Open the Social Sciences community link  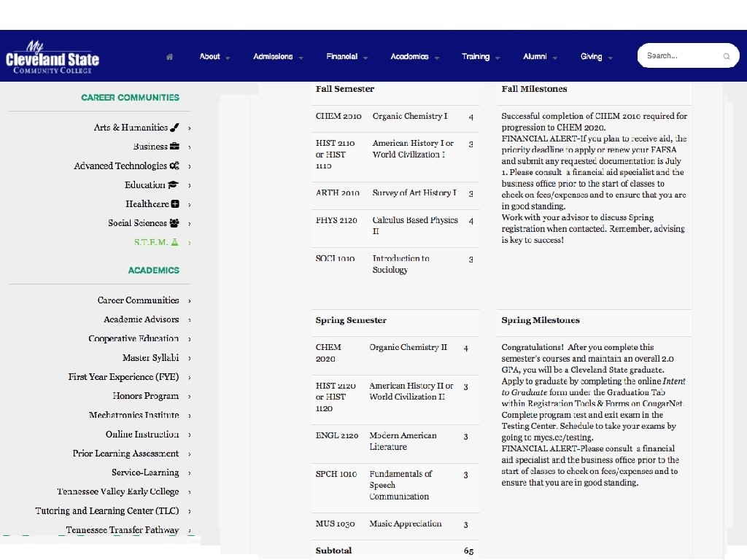[137, 223]
